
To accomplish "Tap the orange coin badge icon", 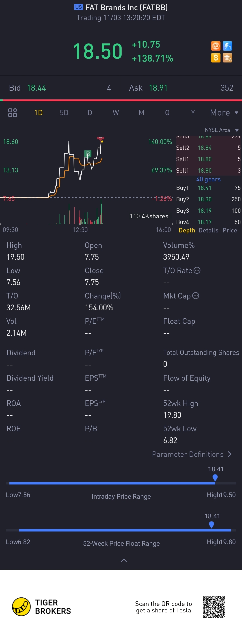I will [x=216, y=46].
